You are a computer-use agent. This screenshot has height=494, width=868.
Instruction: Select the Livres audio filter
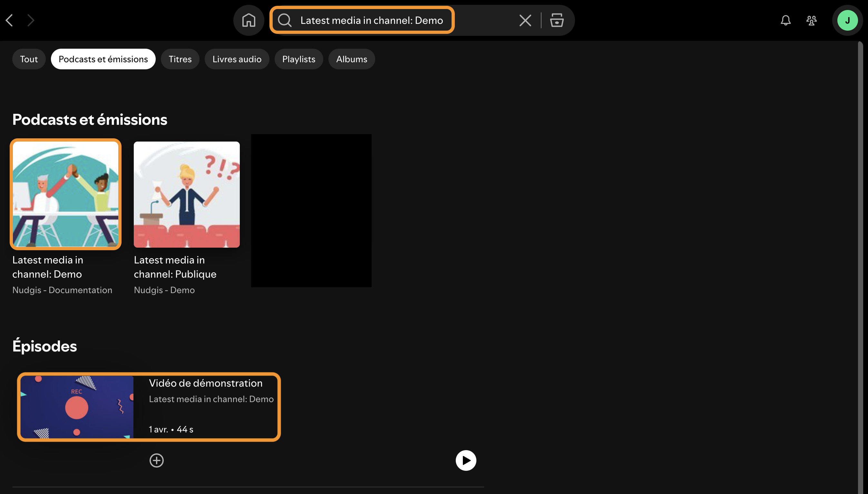coord(237,59)
